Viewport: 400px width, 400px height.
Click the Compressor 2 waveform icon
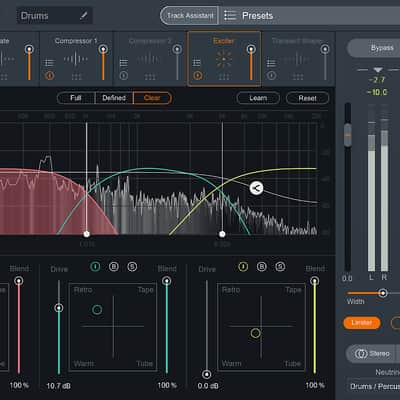point(149,59)
